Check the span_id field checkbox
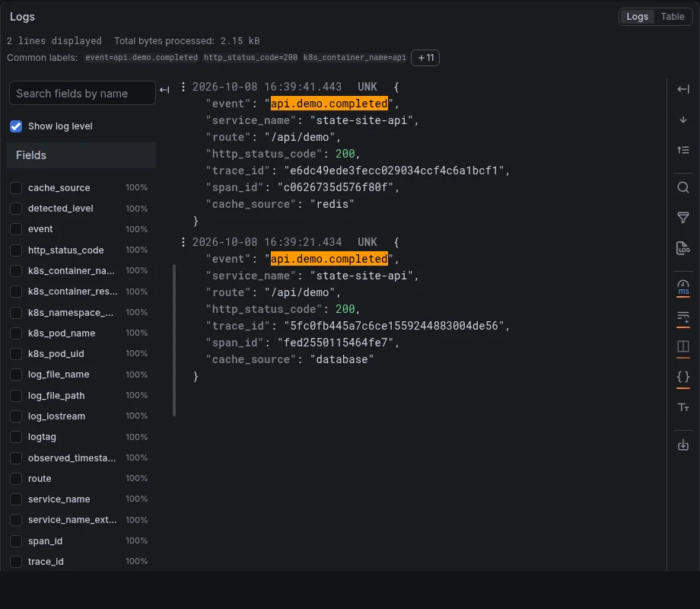 [x=16, y=541]
